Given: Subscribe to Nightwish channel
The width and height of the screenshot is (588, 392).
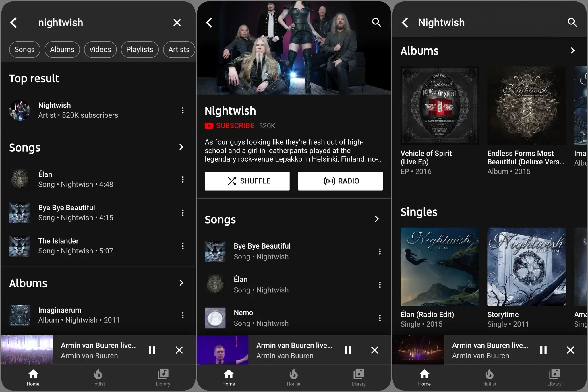Looking at the screenshot, I should tap(229, 126).
